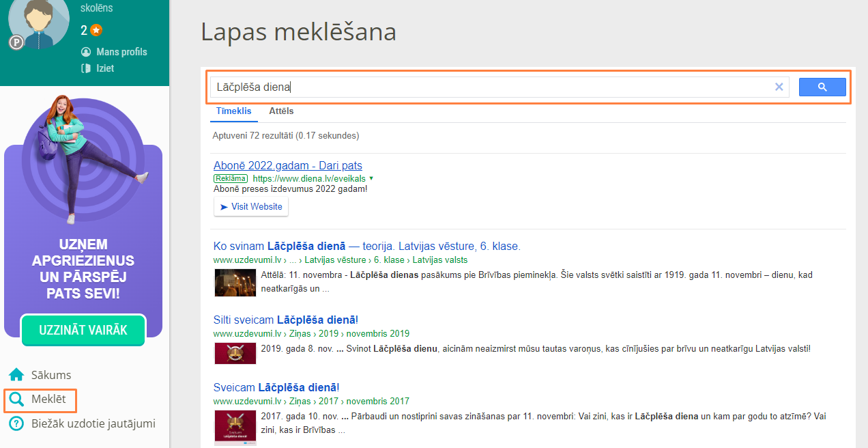The width and height of the screenshot is (868, 448).
Task: Select the Tīmeklis tab
Action: [x=233, y=111]
